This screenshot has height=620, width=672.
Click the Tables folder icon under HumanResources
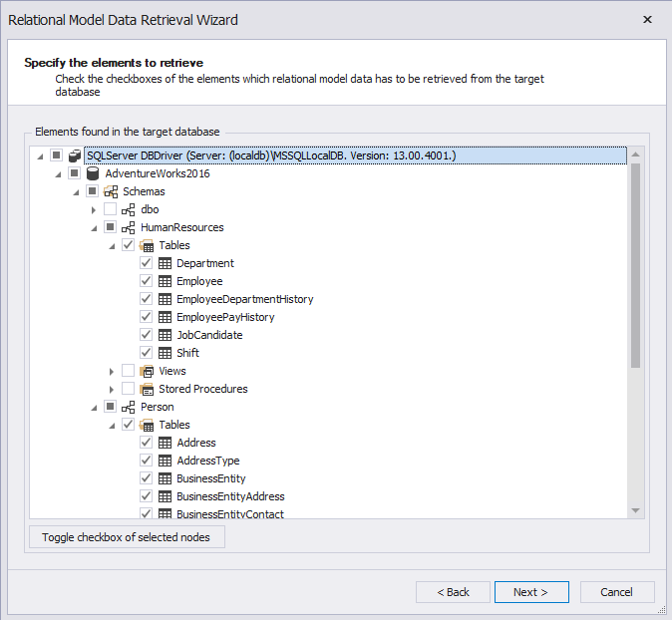[147, 245]
